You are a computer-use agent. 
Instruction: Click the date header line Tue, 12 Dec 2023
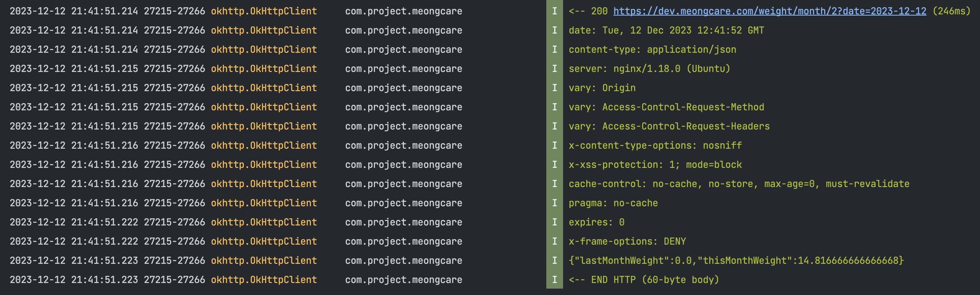pos(666,30)
